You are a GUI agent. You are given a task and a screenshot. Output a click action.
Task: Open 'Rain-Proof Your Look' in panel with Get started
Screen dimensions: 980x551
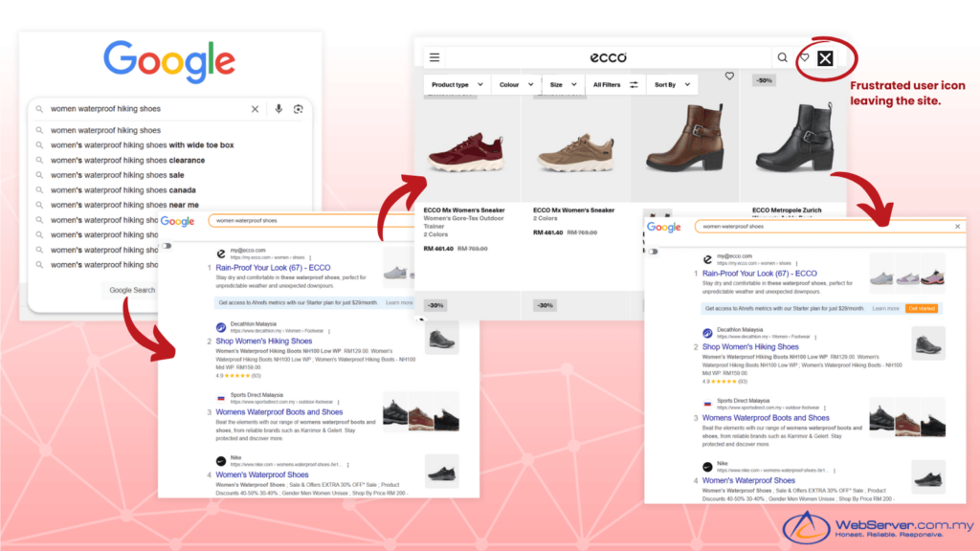point(759,274)
